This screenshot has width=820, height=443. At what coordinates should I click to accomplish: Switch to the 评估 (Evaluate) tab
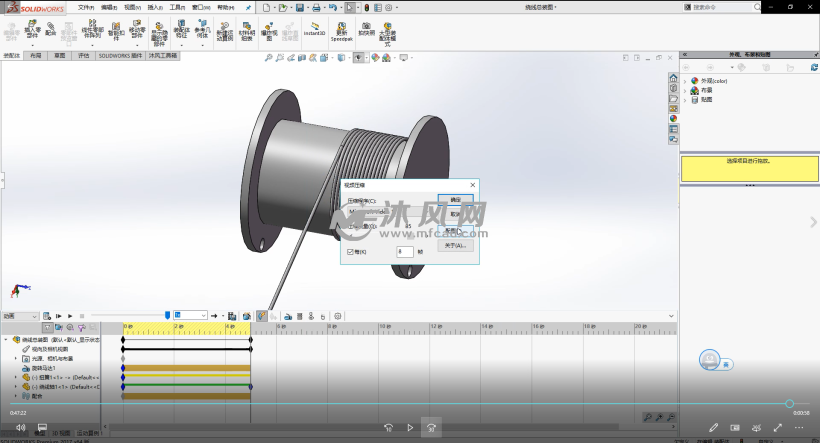84,56
